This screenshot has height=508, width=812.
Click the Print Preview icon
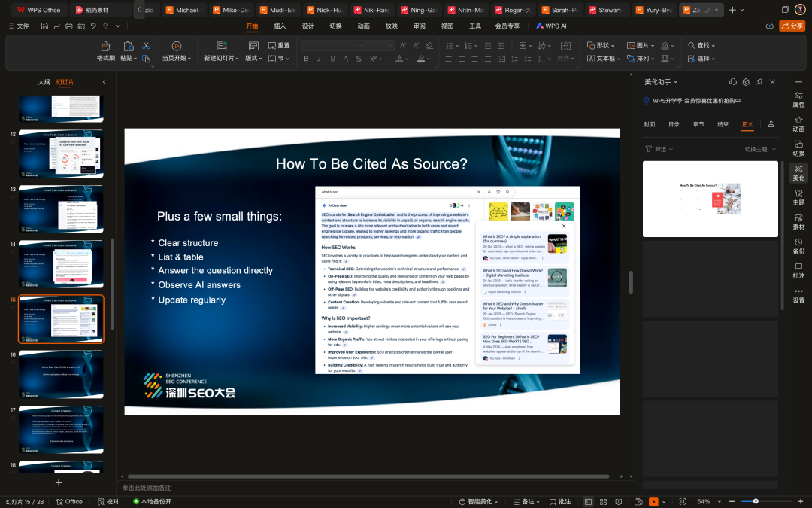[x=81, y=26]
